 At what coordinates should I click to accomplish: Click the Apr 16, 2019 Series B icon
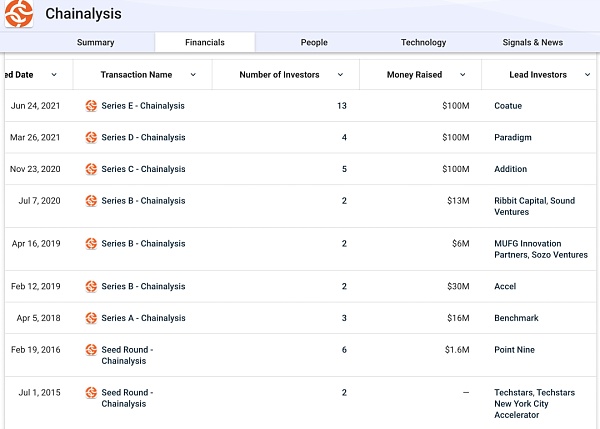coord(91,243)
